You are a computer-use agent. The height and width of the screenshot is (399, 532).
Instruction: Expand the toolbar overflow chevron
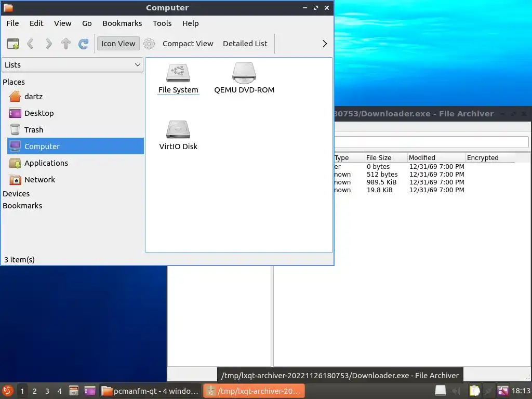[x=325, y=44]
